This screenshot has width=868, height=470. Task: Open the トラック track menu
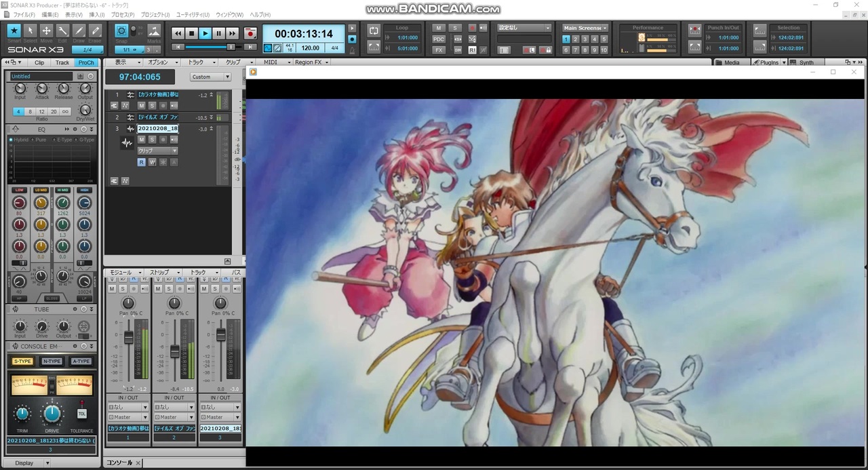[199, 62]
